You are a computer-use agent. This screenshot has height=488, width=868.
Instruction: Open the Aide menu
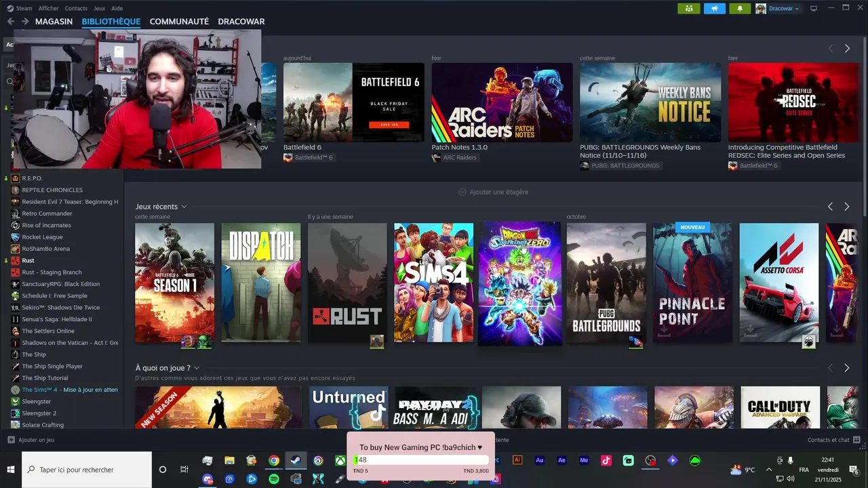[x=117, y=8]
